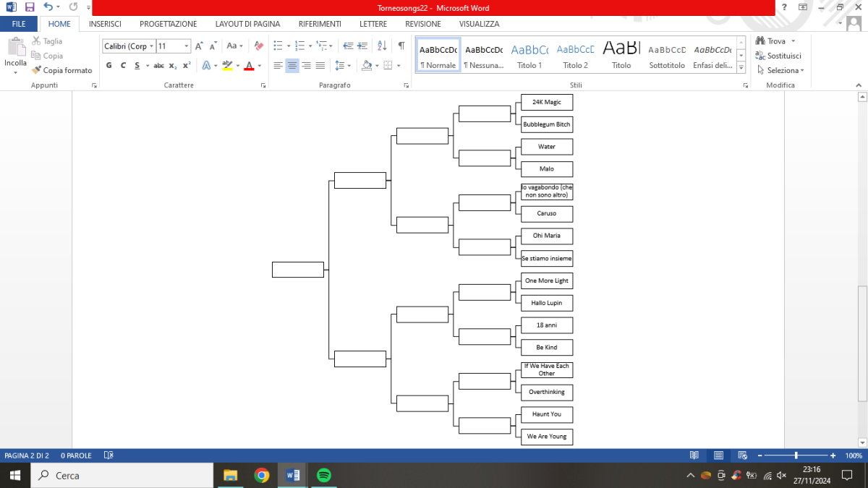
Task: Center-align the paragraph text
Action: click(x=292, y=65)
